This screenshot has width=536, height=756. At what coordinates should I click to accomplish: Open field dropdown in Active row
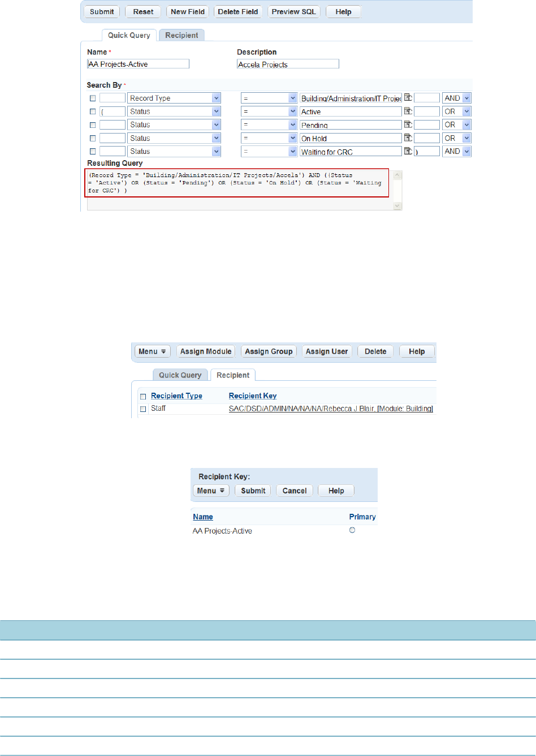click(216, 111)
